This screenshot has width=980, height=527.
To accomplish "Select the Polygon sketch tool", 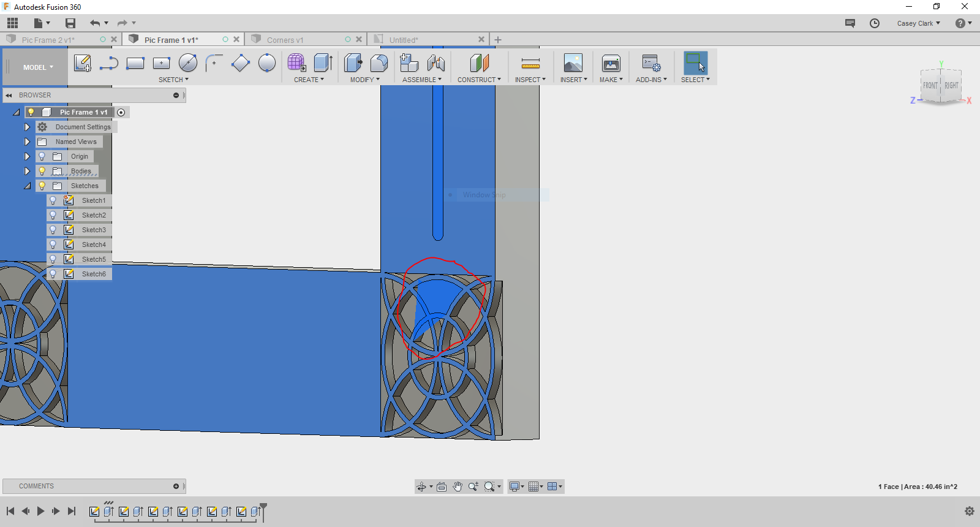I will pos(241,63).
